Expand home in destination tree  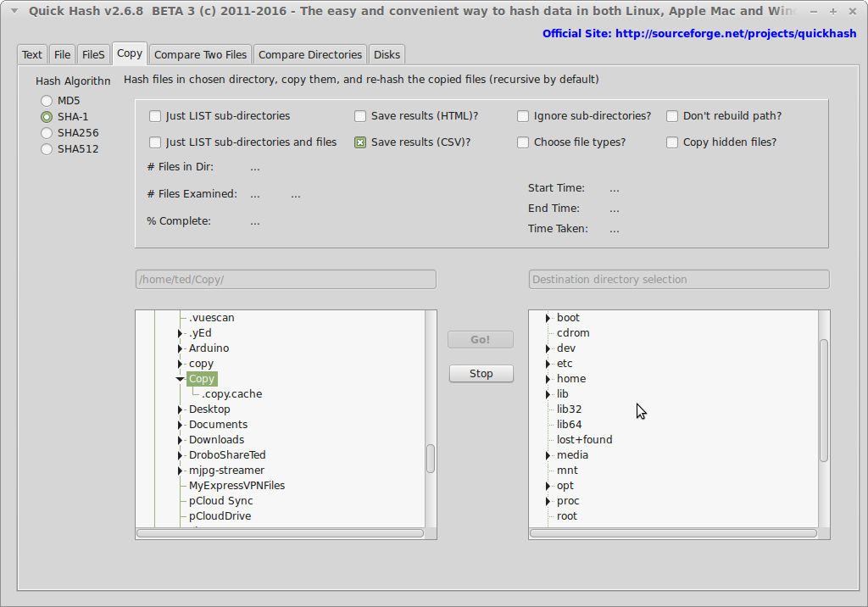click(x=548, y=380)
